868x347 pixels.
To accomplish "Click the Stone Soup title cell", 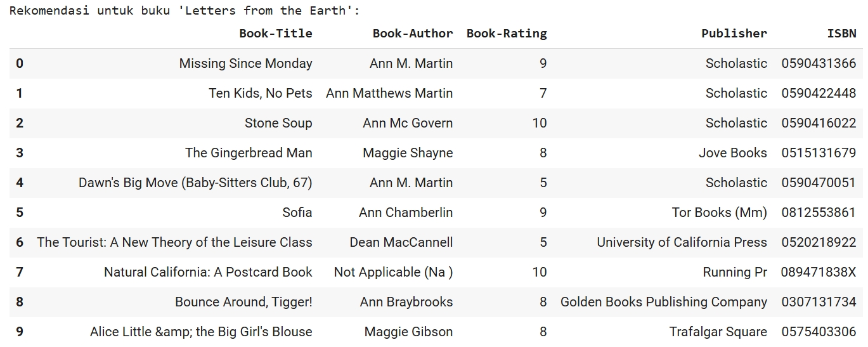I will click(278, 123).
